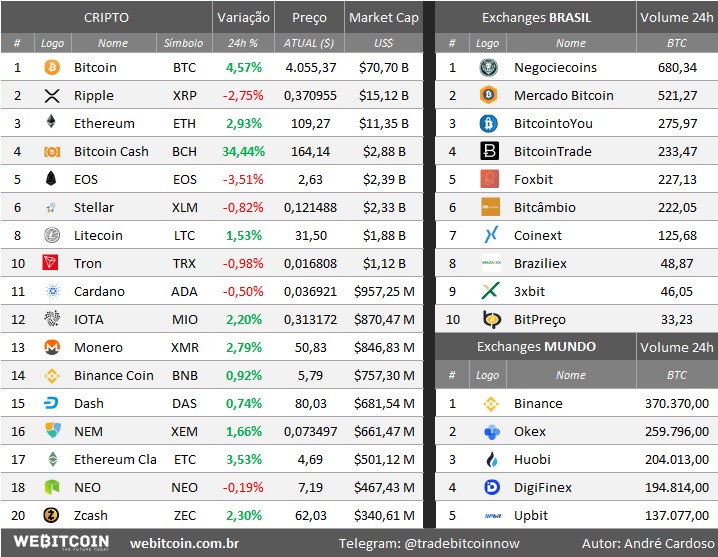Click the Okex exchange logo
Image resolution: width=718 pixels, height=557 pixels.
click(492, 432)
